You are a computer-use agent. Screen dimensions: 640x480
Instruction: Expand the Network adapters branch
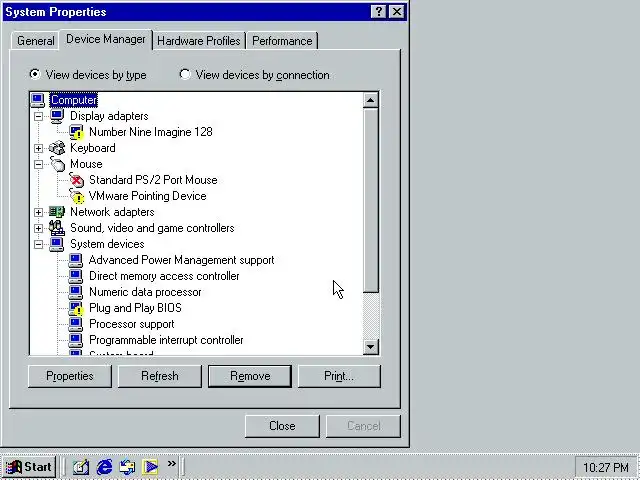(x=38, y=212)
